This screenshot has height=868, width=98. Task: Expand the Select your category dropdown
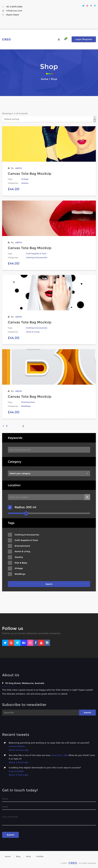[49, 473]
